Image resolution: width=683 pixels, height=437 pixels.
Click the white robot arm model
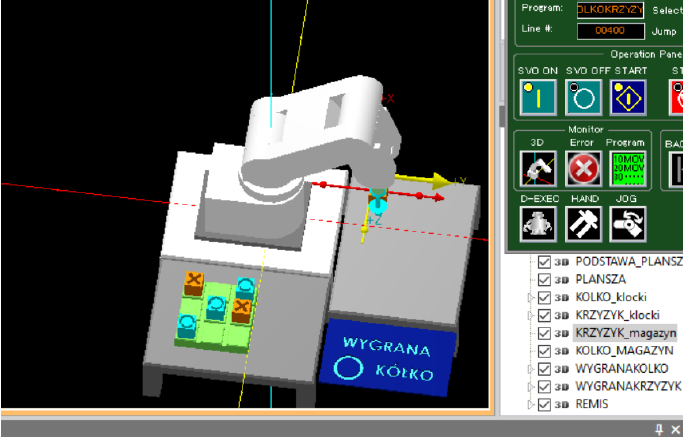[320, 135]
